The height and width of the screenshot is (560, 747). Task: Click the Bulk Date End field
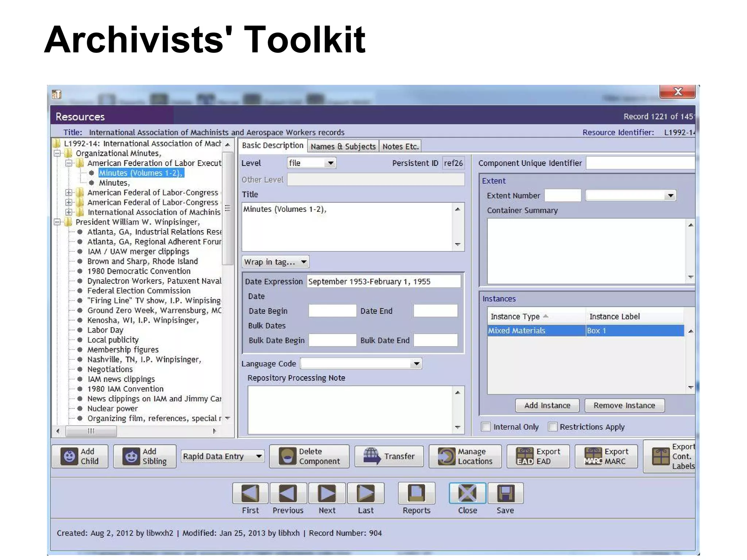436,340
